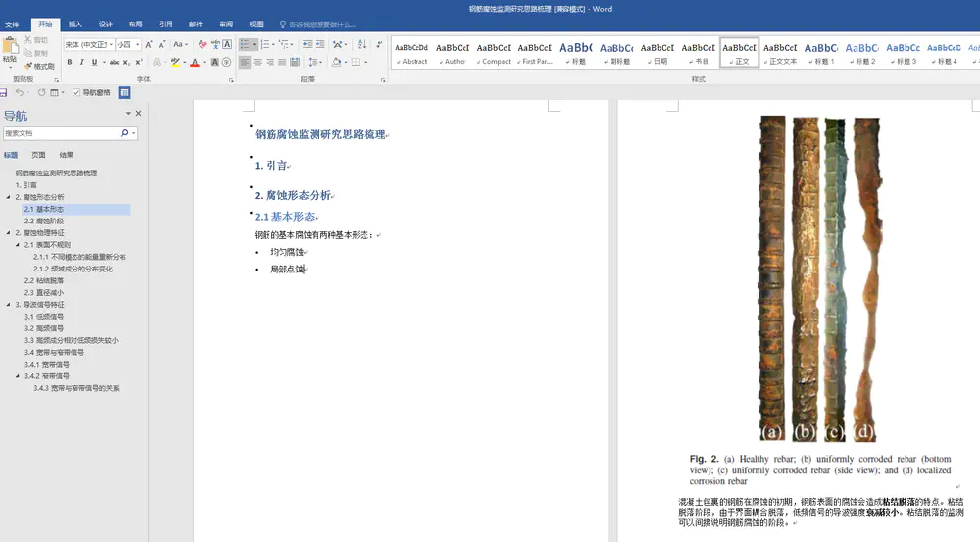Activate the Format Painter (格式刷)

pyautogui.click(x=39, y=66)
